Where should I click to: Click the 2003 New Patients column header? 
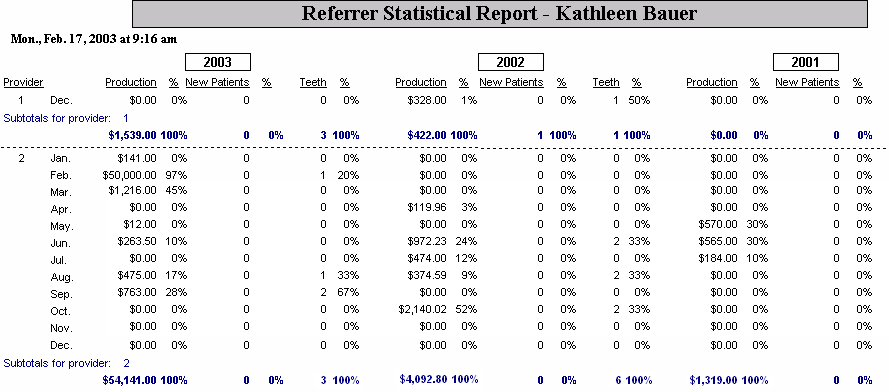[x=217, y=83]
